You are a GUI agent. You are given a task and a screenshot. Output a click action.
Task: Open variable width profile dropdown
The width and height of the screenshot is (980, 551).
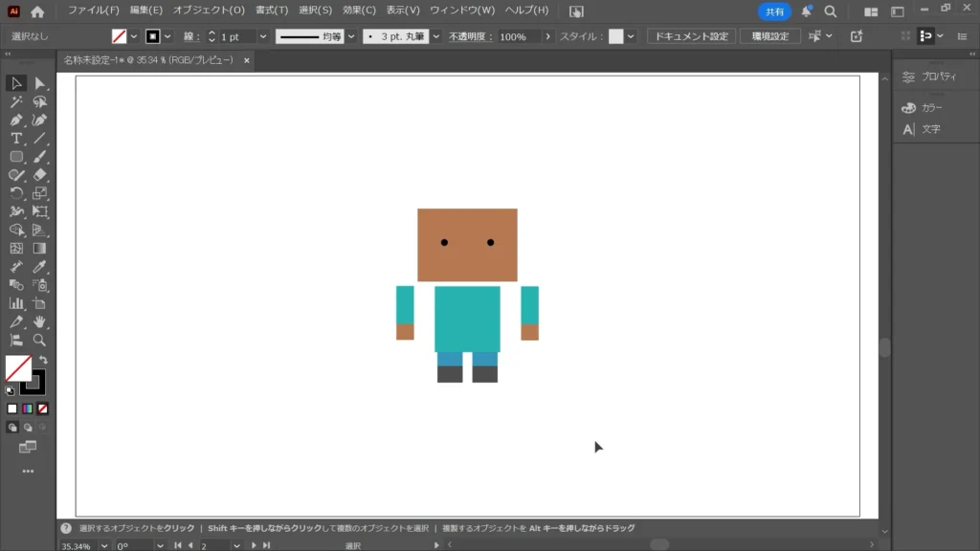[x=351, y=36]
